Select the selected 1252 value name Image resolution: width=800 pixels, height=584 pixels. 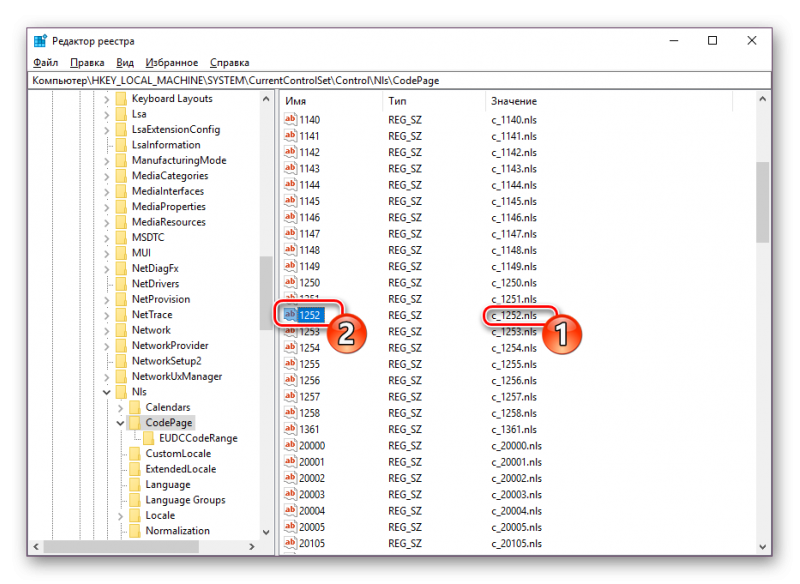tap(310, 315)
